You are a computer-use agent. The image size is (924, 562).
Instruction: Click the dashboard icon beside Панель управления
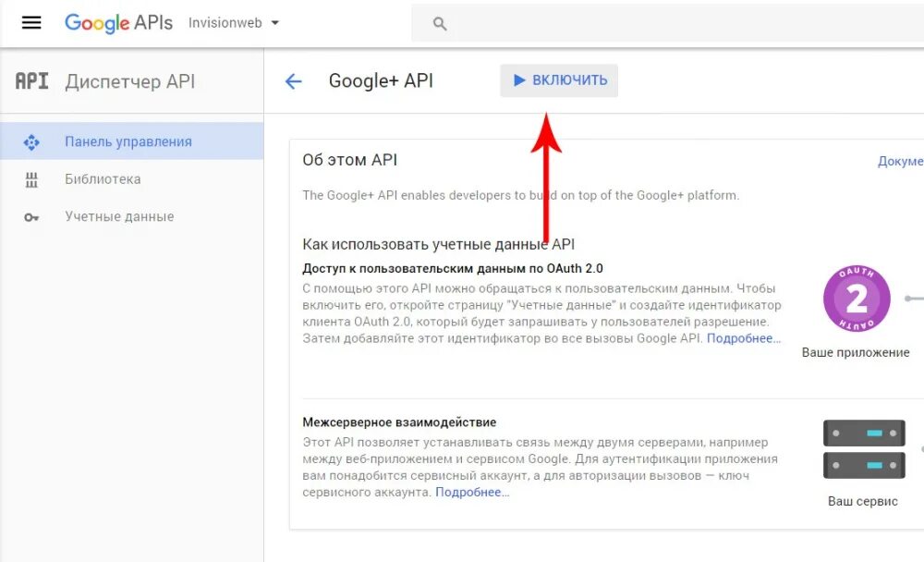[31, 142]
